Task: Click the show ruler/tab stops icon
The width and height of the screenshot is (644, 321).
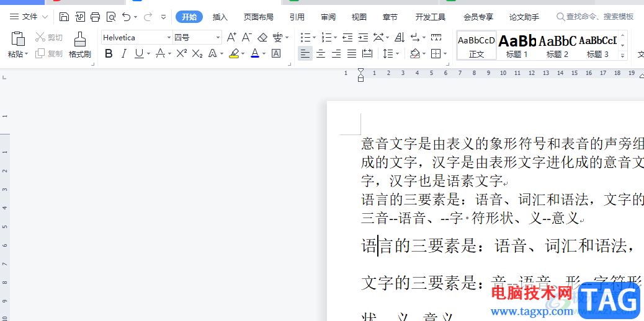Action: click(436, 38)
